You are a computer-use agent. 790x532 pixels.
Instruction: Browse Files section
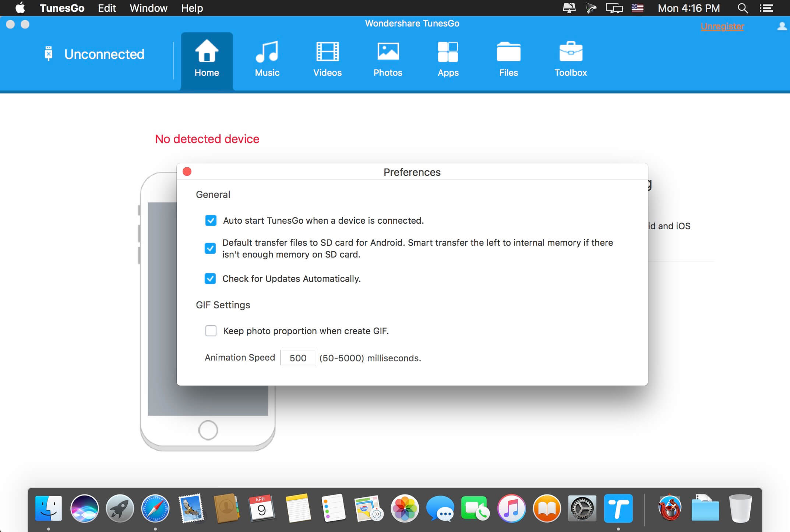508,59
